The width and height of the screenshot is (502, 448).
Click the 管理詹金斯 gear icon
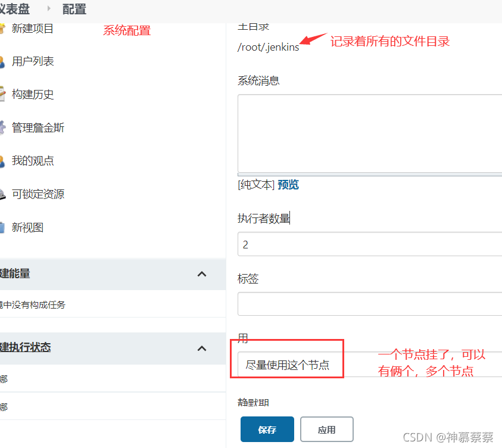tap(2, 127)
